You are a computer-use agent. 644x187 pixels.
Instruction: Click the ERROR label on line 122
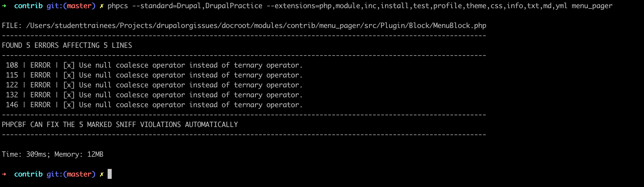tap(40, 85)
